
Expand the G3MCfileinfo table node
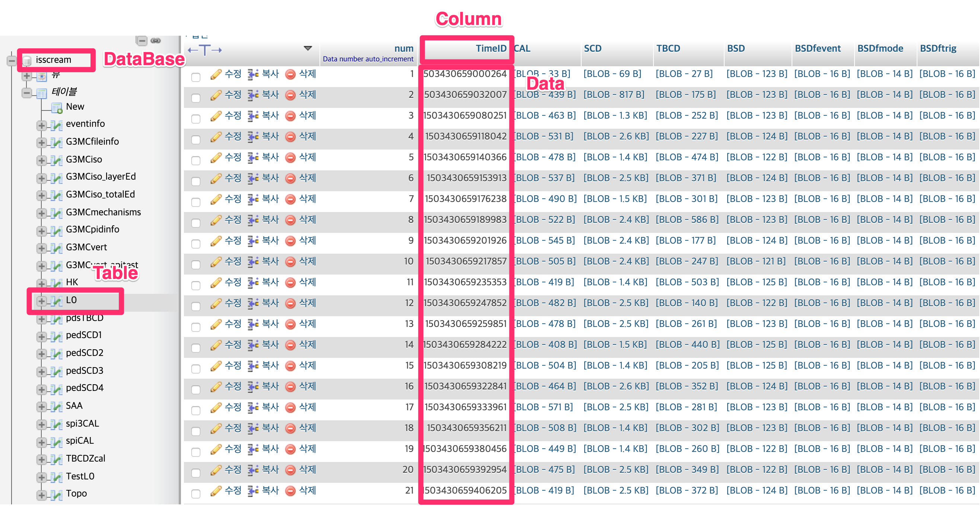click(x=41, y=142)
